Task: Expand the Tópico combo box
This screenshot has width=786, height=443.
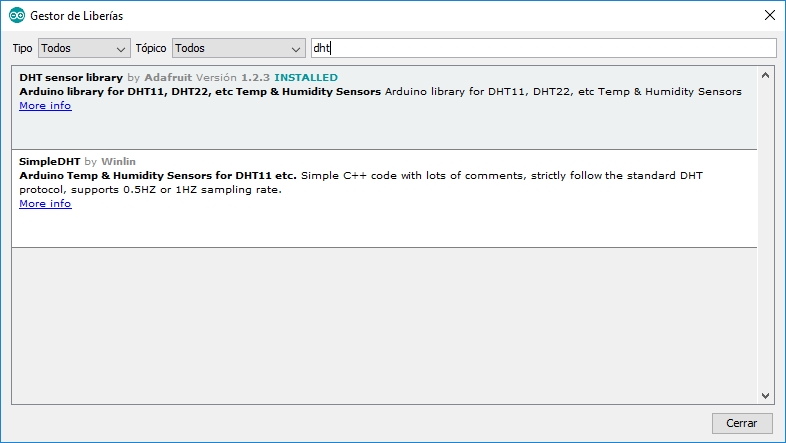Action: coord(239,48)
